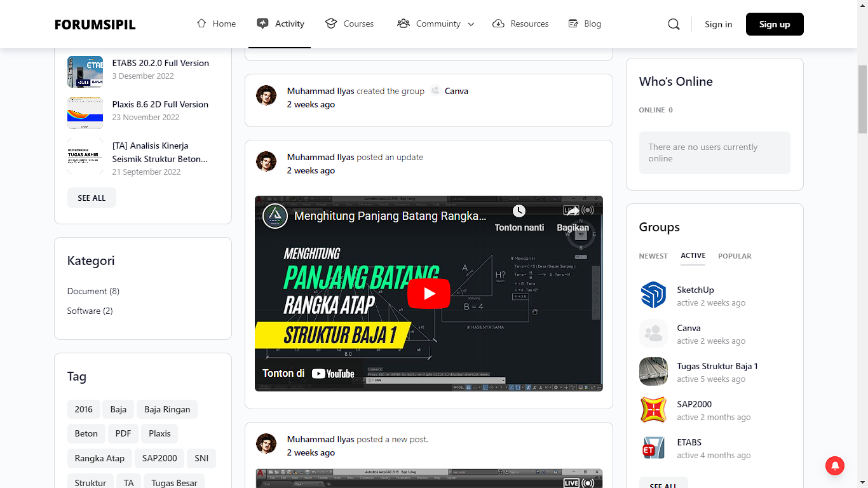
Task: Open the SketchUp group icon
Action: [x=653, y=296]
